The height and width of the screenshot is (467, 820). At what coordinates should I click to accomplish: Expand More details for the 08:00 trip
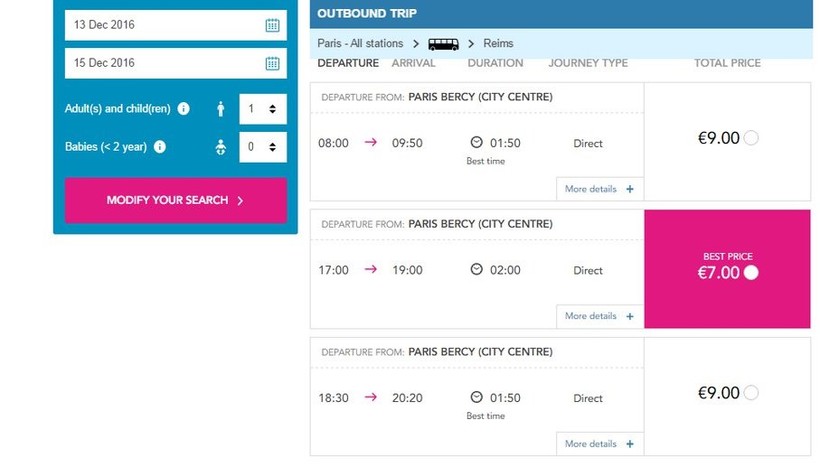[x=598, y=189]
